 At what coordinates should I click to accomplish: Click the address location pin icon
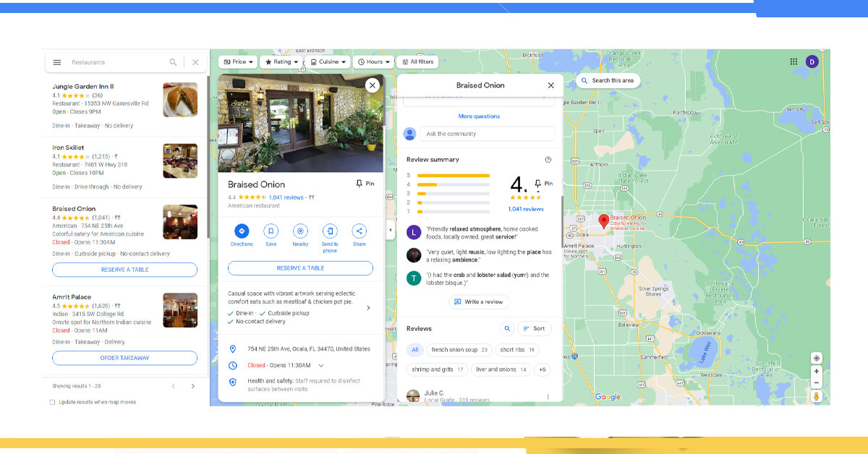point(232,348)
